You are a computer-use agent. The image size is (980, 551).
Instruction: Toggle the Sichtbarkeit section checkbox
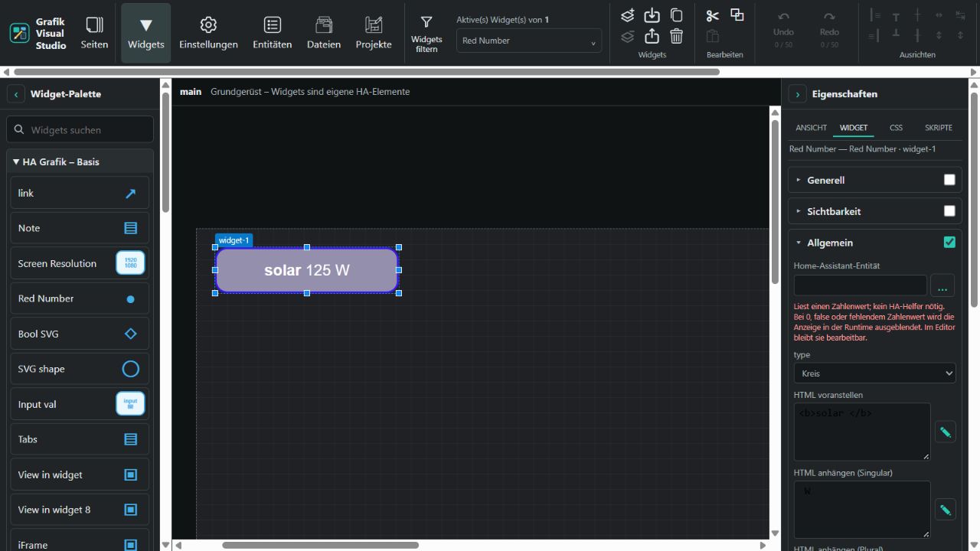click(949, 211)
